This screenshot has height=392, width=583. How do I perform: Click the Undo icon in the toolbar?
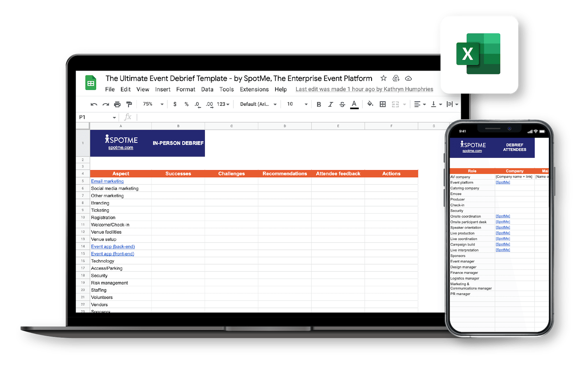coord(93,104)
